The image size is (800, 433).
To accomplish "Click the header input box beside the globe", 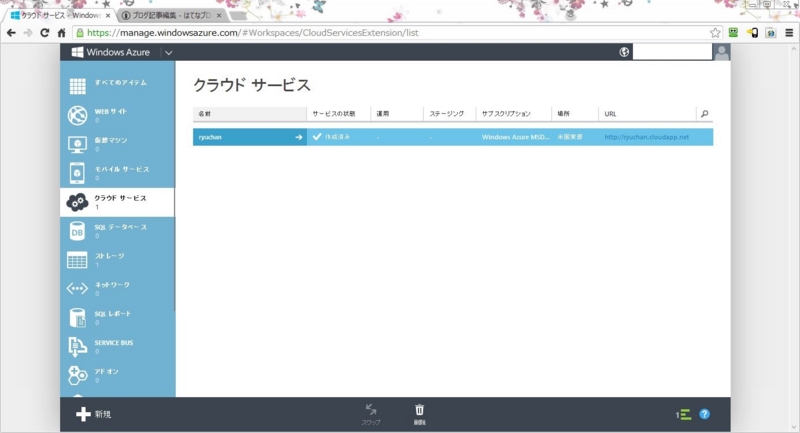I will pos(672,52).
